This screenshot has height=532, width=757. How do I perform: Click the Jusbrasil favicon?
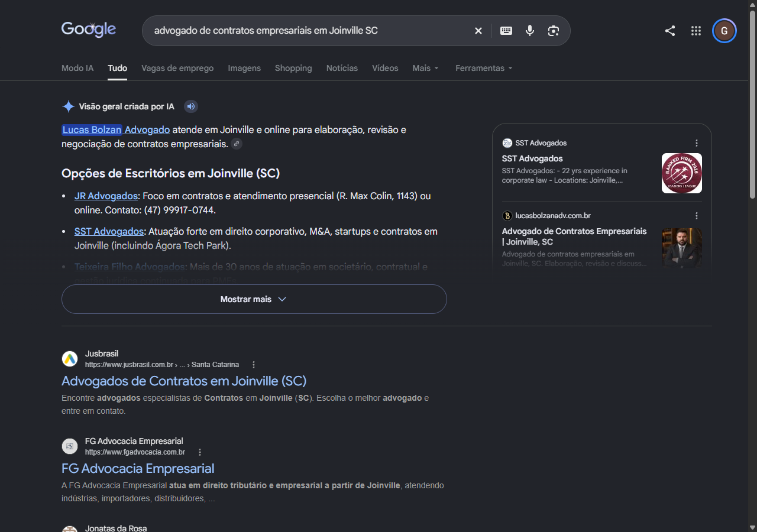[70, 359]
